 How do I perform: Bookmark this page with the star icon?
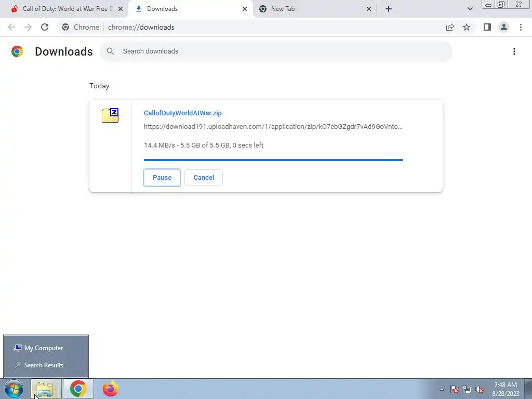(x=467, y=27)
